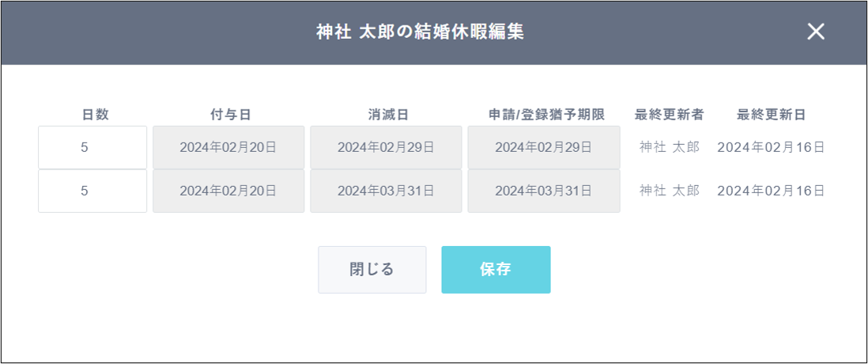Click the 保存 button
This screenshot has width=868, height=364.
tap(496, 270)
